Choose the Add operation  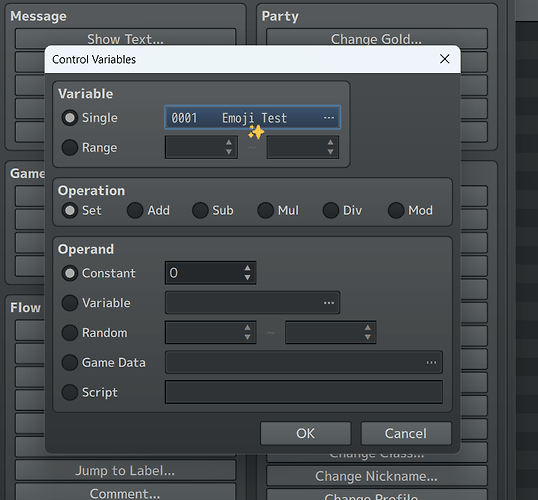tap(135, 210)
